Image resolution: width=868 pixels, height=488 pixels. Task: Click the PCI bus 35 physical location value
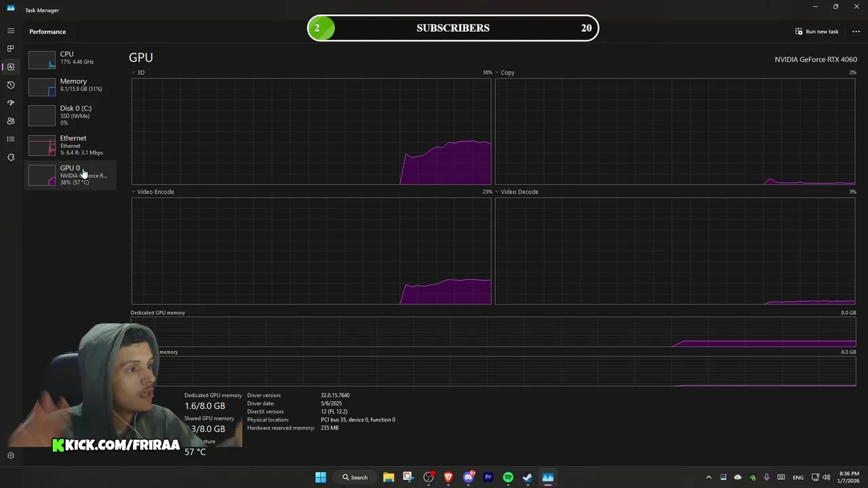[x=357, y=420]
